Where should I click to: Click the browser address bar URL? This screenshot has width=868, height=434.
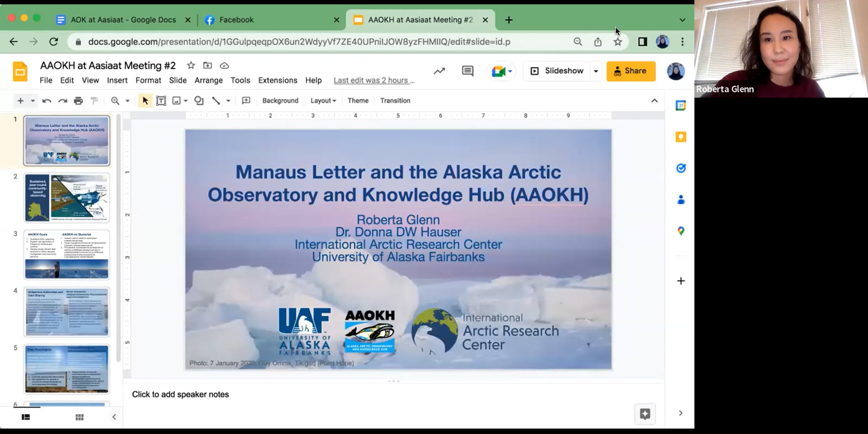click(x=299, y=42)
